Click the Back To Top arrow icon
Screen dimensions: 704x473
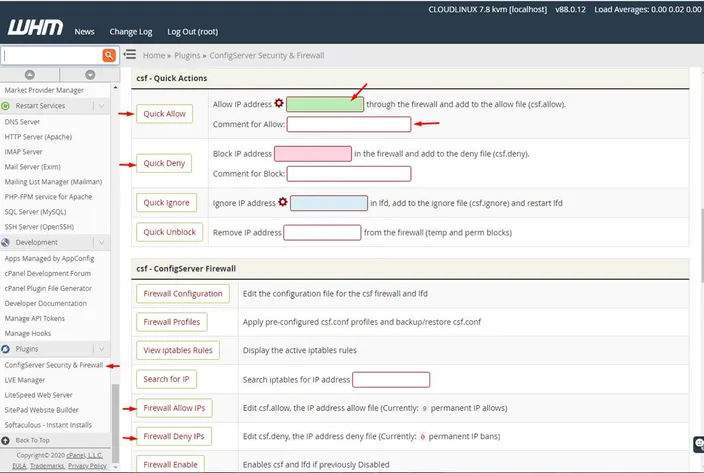click(6, 440)
